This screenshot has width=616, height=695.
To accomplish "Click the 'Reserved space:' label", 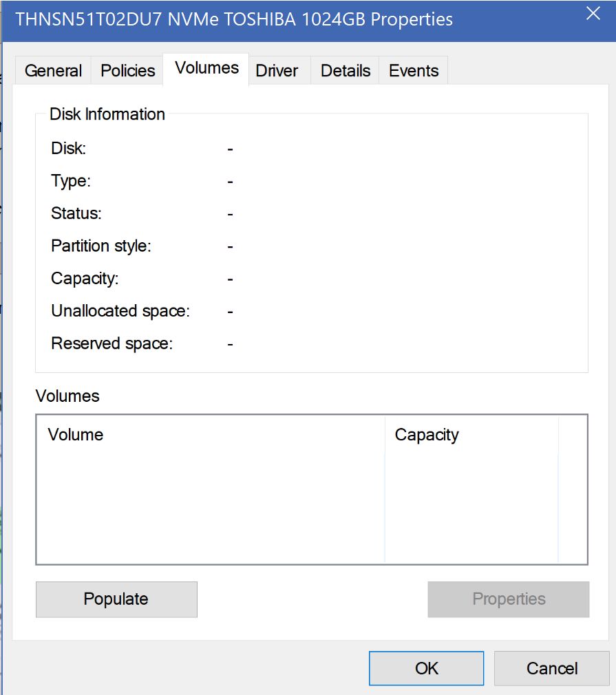I will [x=111, y=343].
